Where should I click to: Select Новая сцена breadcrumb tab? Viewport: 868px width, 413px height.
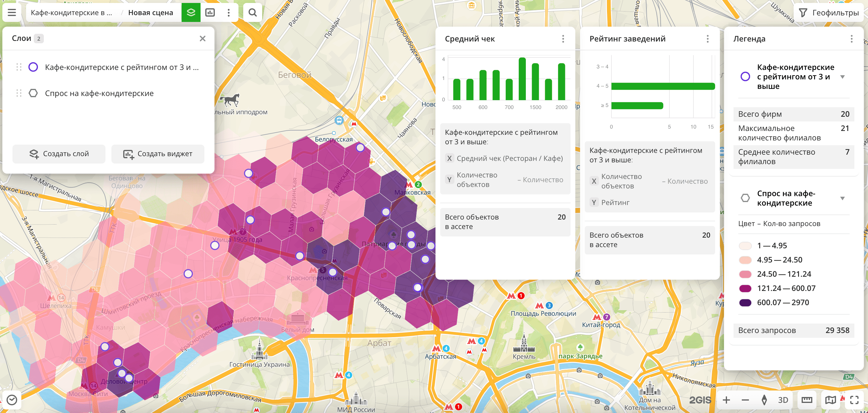150,12
